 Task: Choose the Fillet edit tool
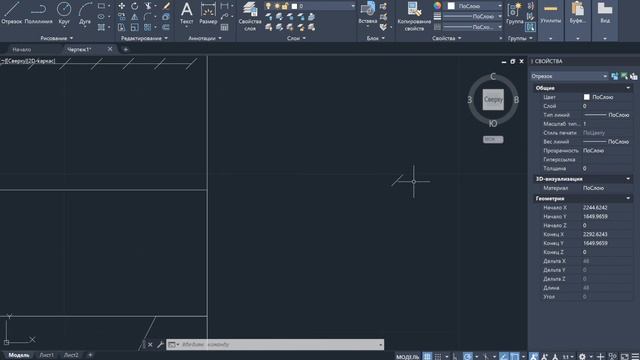[148, 17]
